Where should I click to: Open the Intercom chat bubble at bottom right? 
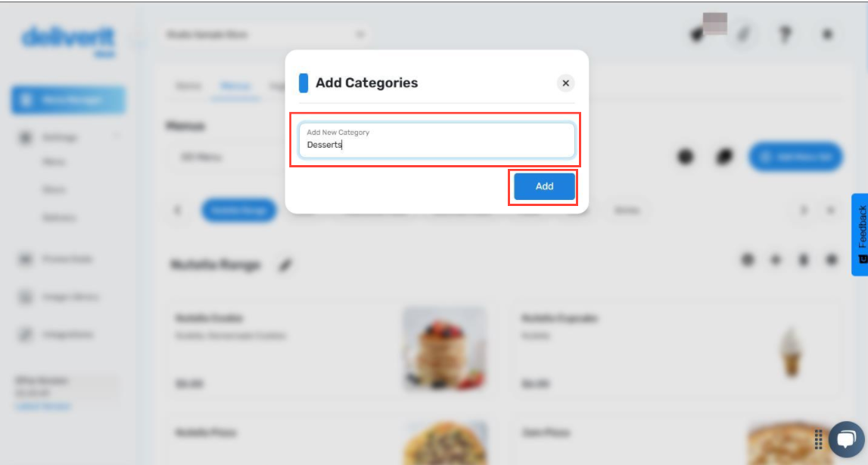(x=845, y=439)
